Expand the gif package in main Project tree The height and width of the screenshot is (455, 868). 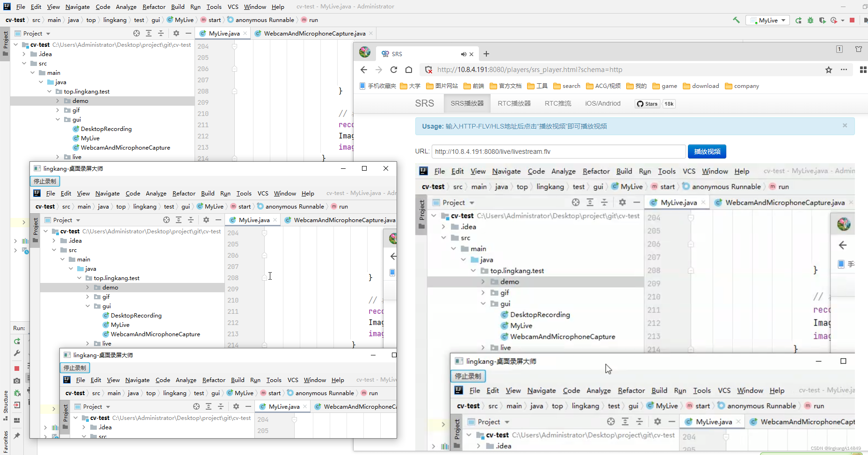click(58, 110)
